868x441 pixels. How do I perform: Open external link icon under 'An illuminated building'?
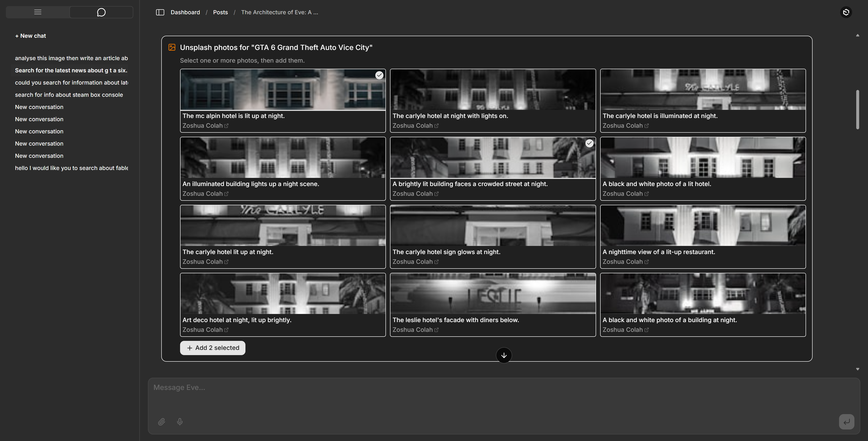[226, 194]
